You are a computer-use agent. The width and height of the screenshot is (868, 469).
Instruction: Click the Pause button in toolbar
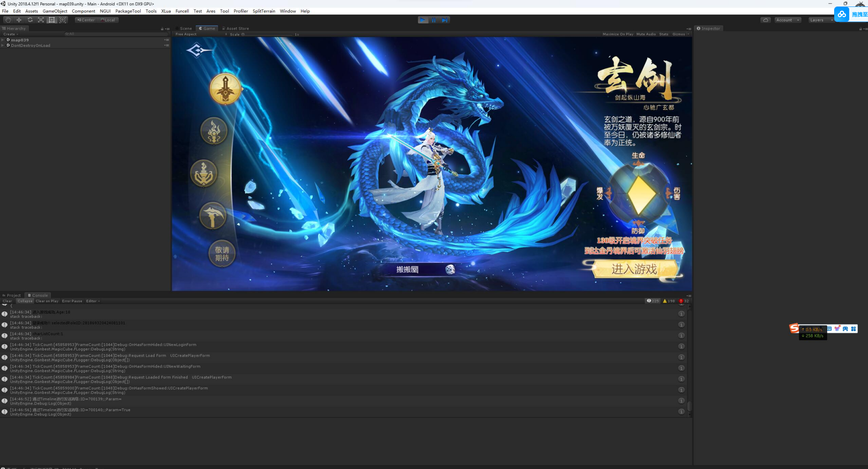(434, 20)
